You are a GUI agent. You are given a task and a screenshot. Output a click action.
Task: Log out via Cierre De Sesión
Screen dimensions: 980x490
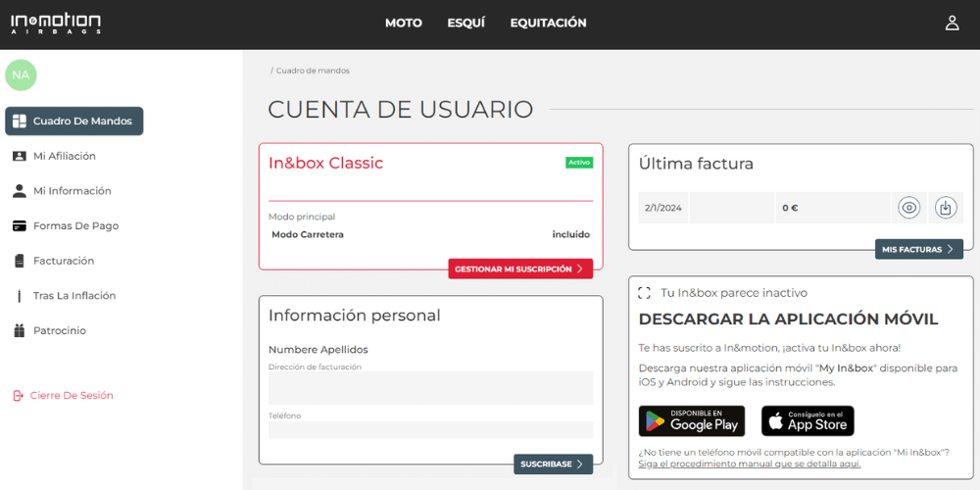[71, 396]
